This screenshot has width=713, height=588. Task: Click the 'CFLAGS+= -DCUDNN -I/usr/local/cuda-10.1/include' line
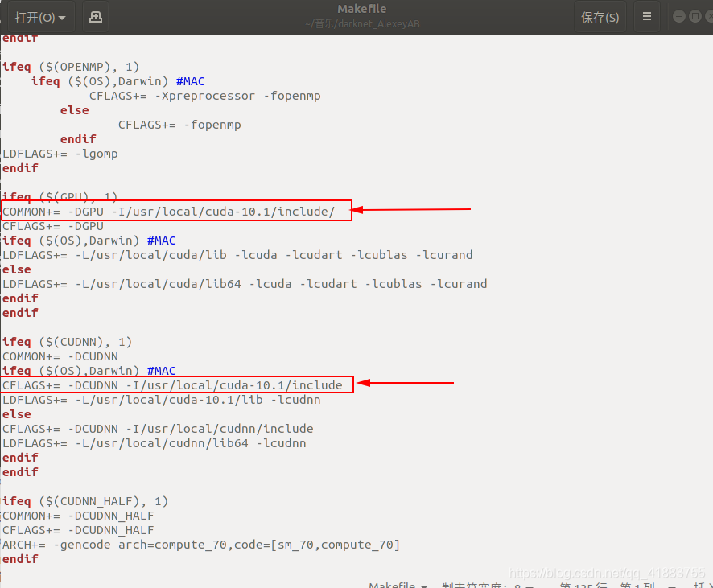click(172, 385)
